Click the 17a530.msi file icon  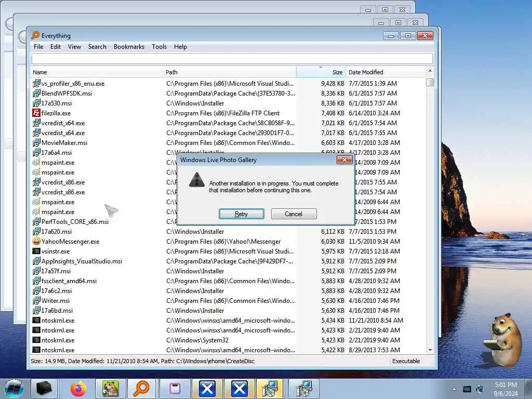click(36, 103)
